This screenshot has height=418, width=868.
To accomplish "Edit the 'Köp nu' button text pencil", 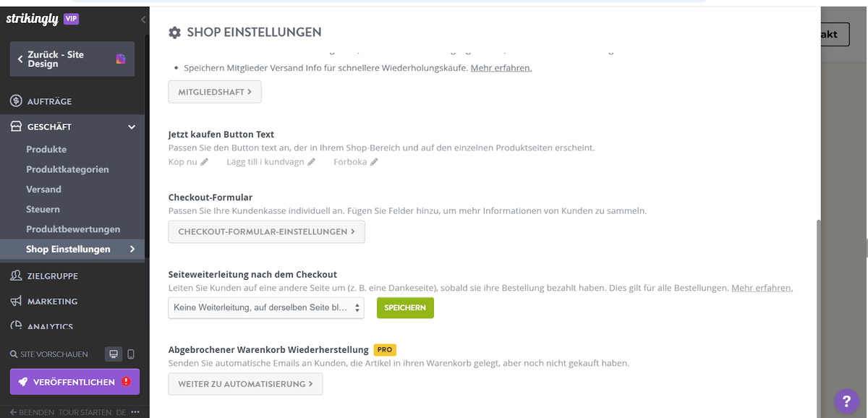I will [x=205, y=162].
